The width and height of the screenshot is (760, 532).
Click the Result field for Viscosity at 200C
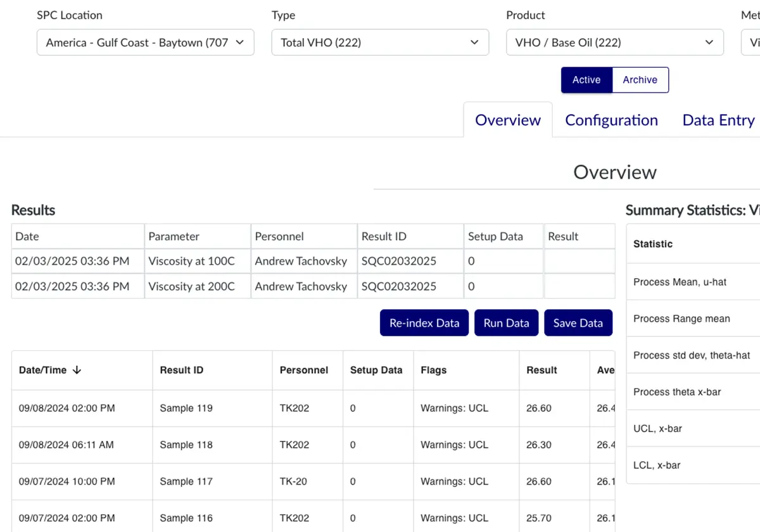[x=579, y=286]
